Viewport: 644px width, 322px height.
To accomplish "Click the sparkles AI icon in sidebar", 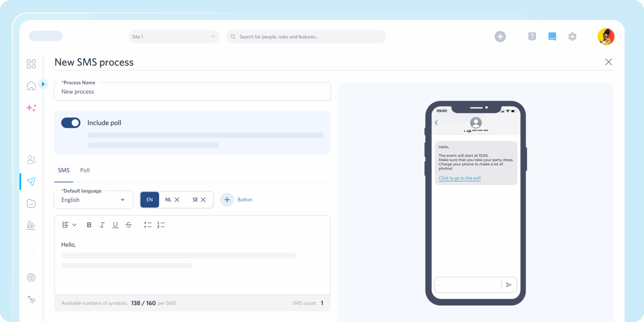I will pyautogui.click(x=31, y=108).
